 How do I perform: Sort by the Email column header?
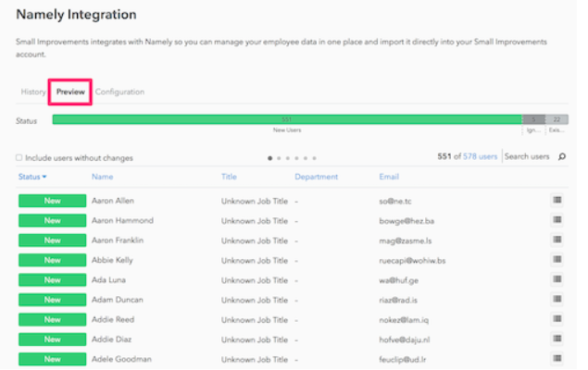tap(389, 177)
